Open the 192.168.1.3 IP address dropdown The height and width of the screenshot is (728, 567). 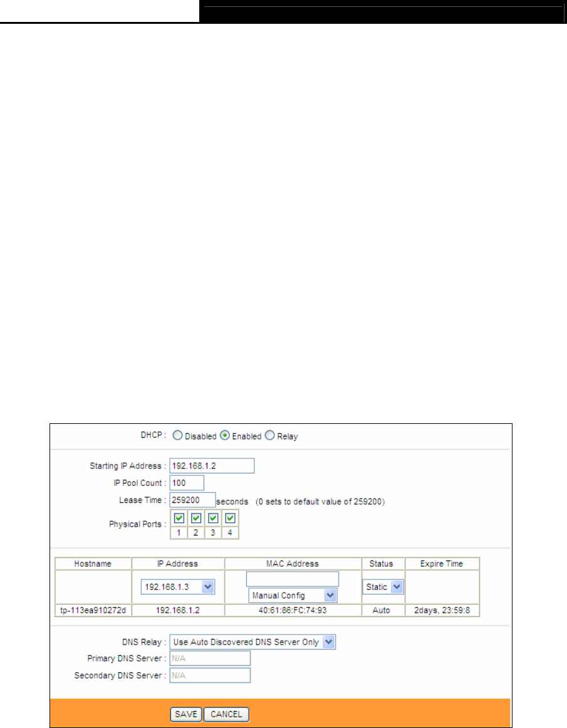tap(178, 587)
